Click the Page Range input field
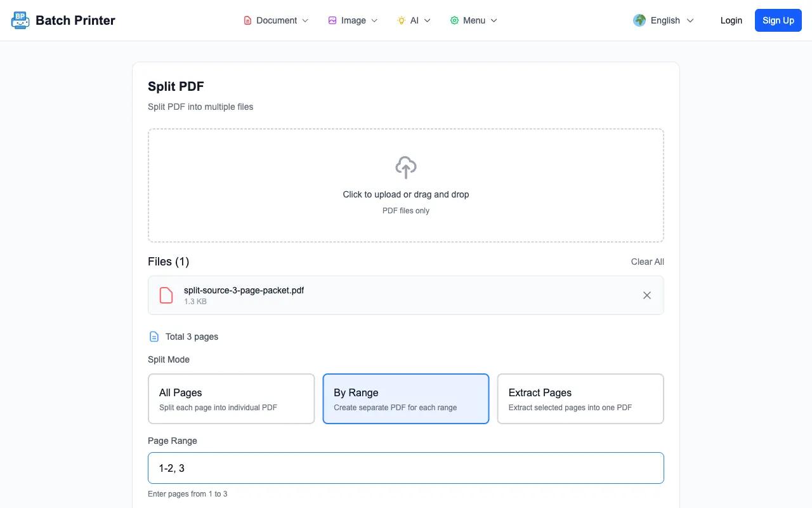812x508 pixels. (406, 468)
